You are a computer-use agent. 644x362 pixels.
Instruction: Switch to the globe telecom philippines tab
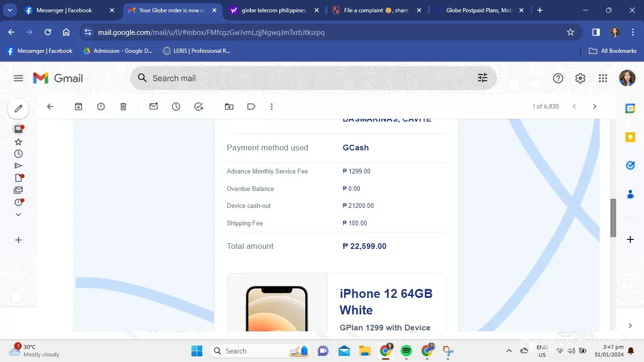274,10
